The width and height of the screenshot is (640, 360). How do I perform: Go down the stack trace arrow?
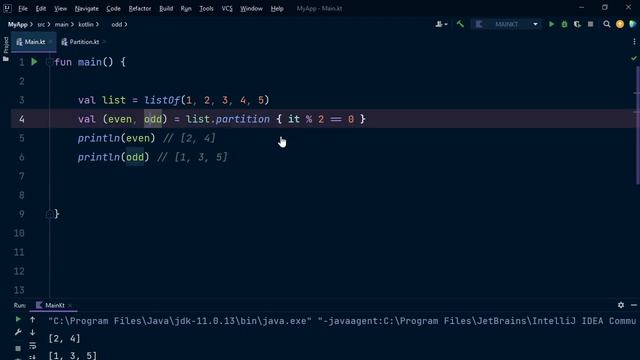33,332
